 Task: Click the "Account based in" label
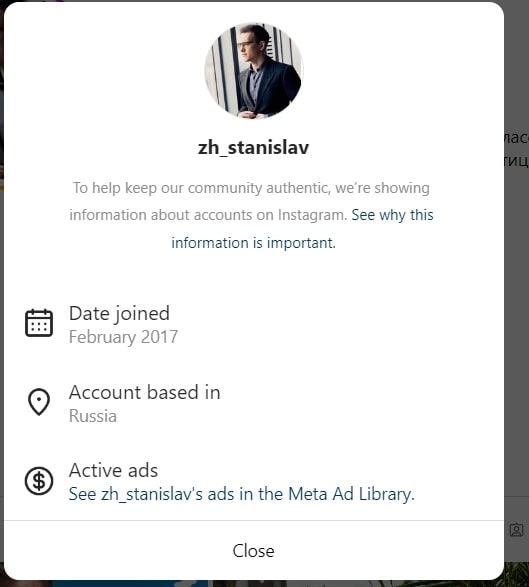[145, 392]
